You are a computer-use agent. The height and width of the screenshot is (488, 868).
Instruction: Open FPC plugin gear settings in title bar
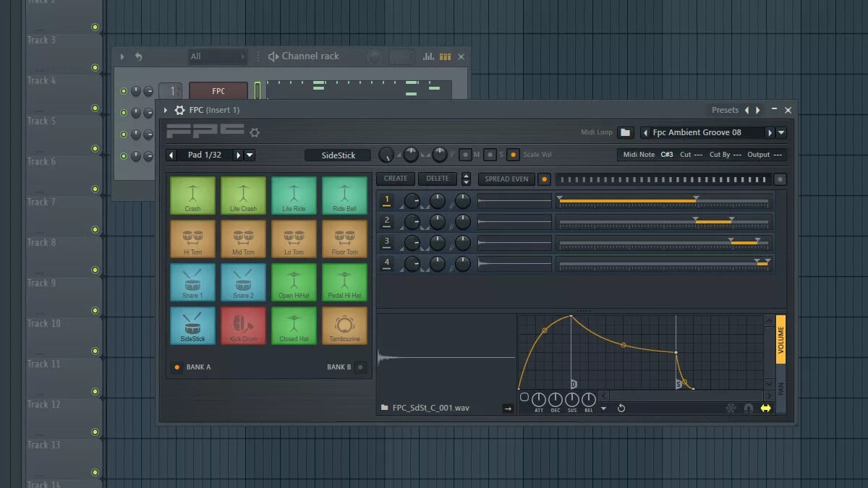(179, 110)
